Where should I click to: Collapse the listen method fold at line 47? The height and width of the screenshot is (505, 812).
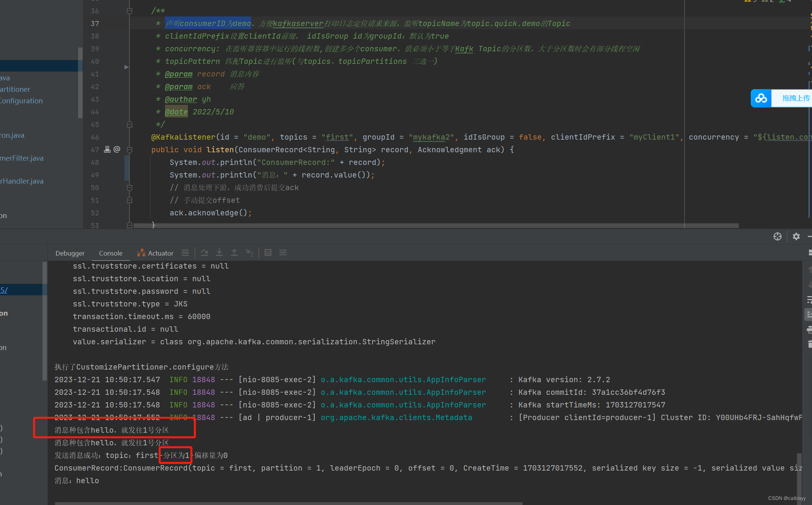point(129,150)
